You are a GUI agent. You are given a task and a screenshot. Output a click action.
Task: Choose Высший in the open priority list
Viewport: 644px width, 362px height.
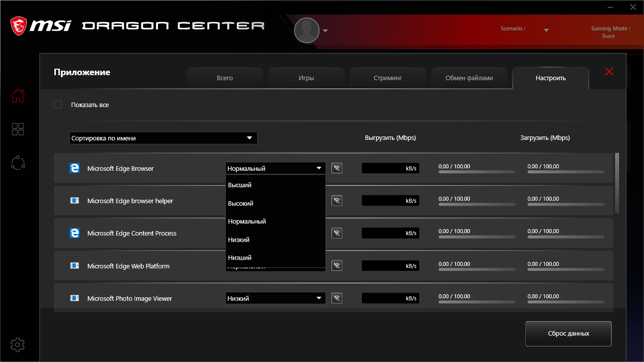[x=276, y=185]
